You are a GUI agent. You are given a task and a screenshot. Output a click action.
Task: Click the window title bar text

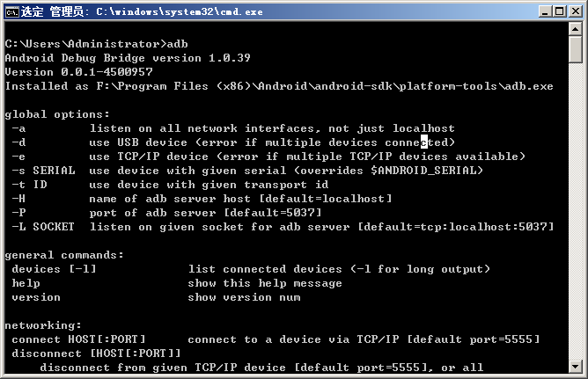[142, 12]
